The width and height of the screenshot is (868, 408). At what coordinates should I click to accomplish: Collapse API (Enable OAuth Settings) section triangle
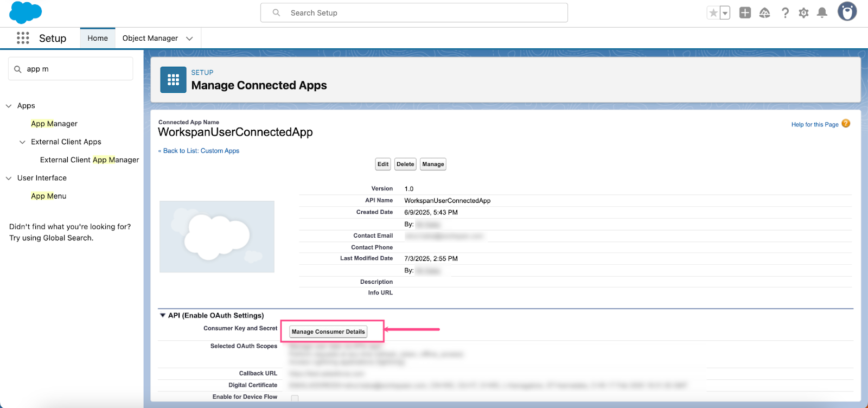pyautogui.click(x=162, y=315)
